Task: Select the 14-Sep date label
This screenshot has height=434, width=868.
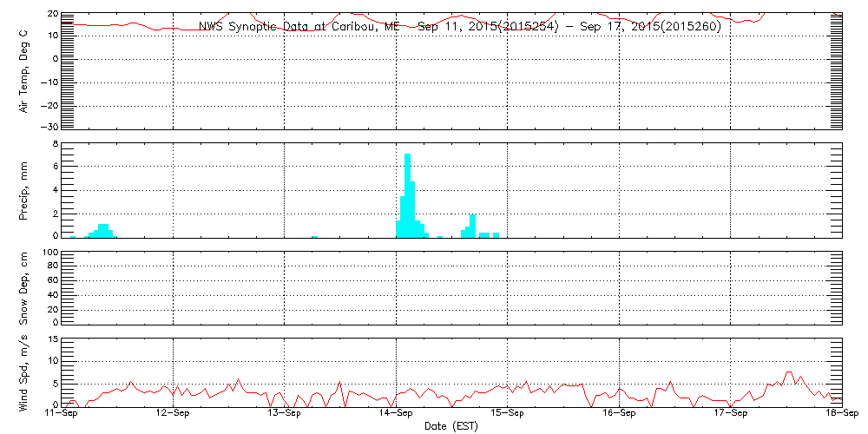Action: click(397, 413)
